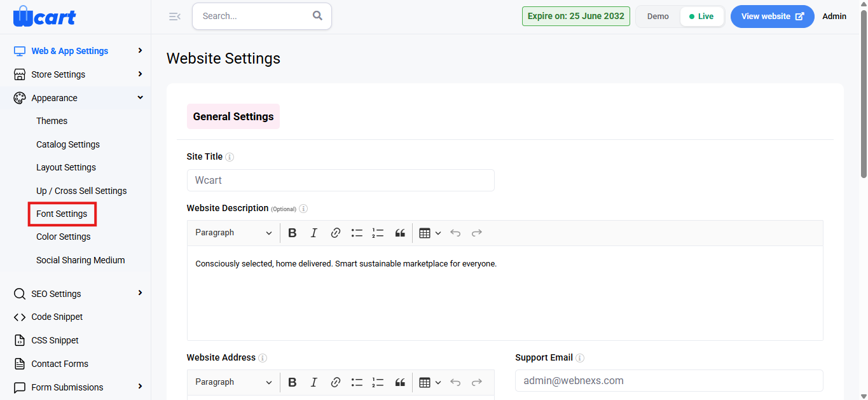Undo in Website Description editor
868x400 pixels.
pyautogui.click(x=455, y=233)
